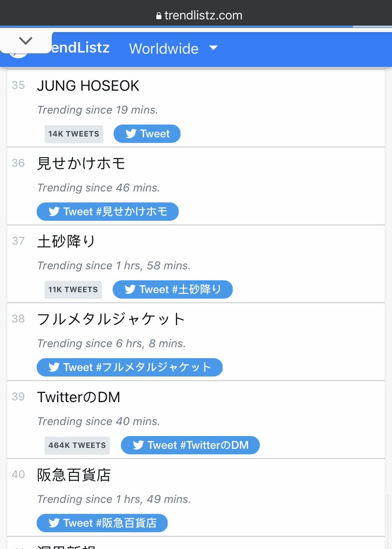Click the 14K TWEETS count badge
This screenshot has width=392, height=549.
[x=74, y=134]
